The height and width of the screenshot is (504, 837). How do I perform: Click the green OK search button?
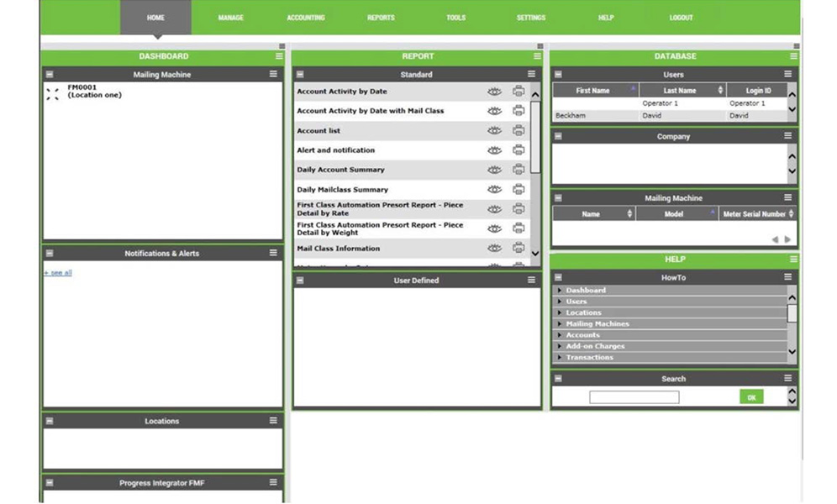click(751, 397)
